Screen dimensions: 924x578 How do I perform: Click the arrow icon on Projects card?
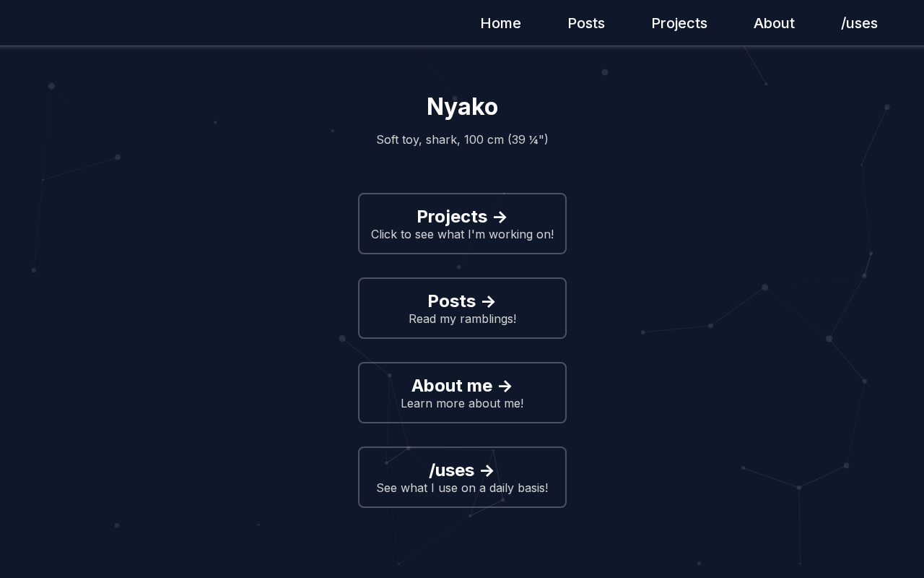click(x=500, y=217)
